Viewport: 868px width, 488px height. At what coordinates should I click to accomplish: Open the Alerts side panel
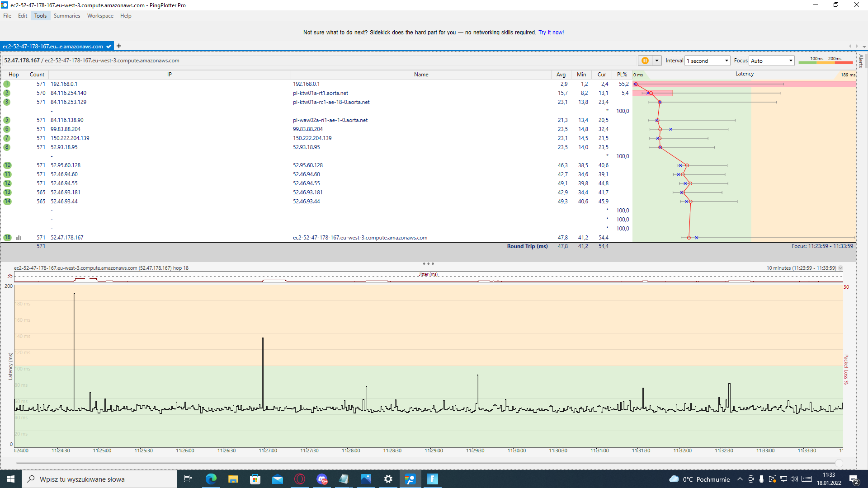pos(861,61)
